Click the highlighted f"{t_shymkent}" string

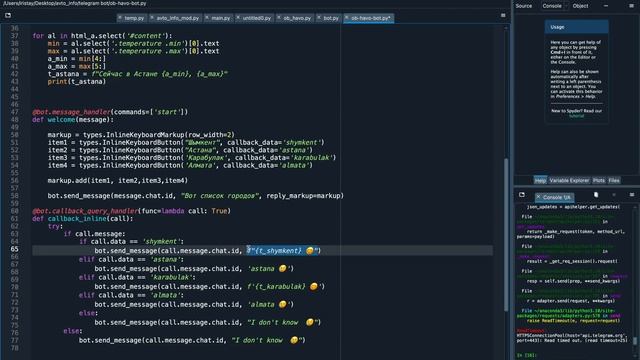(x=282, y=251)
